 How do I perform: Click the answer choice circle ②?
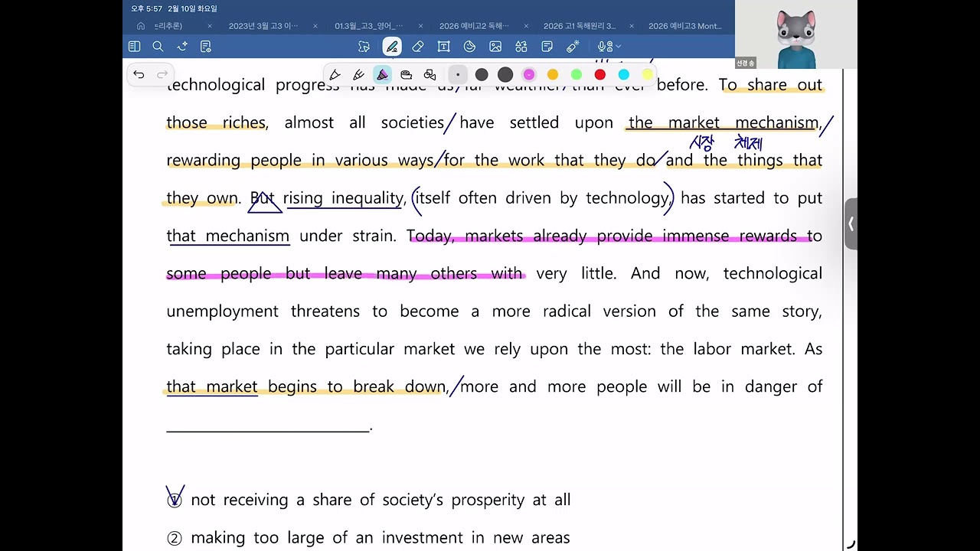click(175, 538)
